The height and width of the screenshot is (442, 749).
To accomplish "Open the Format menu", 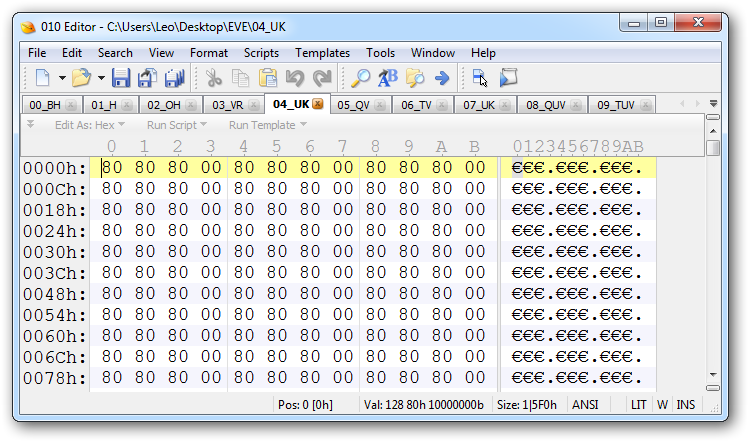I will [209, 53].
